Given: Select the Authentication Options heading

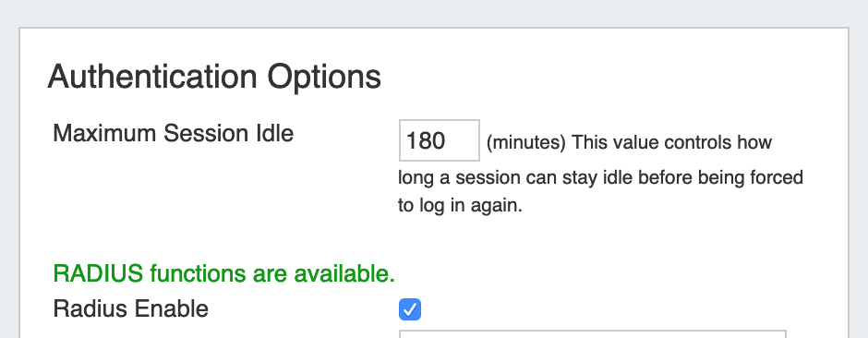Looking at the screenshot, I should pos(214,77).
